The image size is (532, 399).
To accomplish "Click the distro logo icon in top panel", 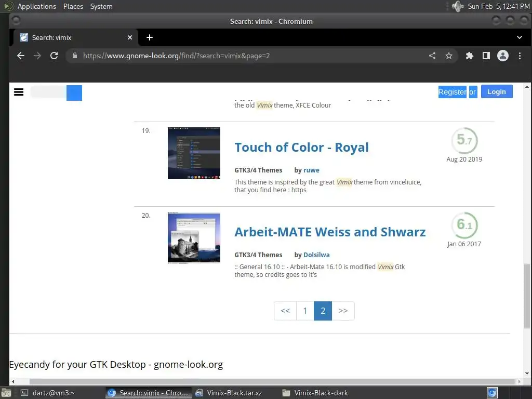I will point(8,6).
